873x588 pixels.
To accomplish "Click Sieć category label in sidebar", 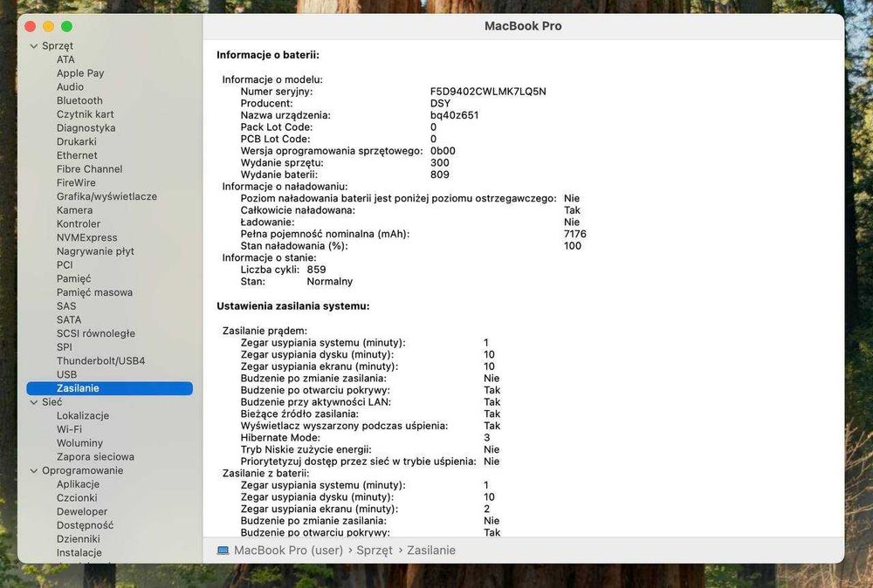I will [52, 402].
